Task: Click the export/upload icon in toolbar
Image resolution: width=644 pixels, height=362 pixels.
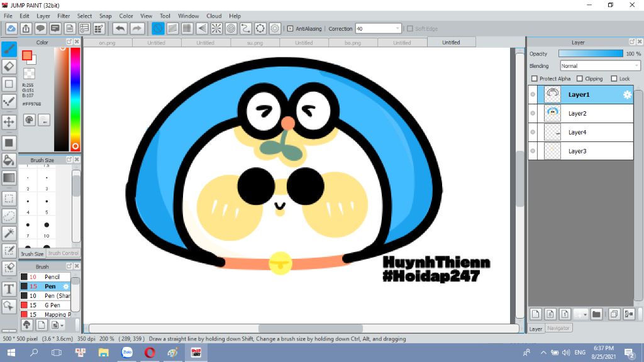Action: click(26, 28)
